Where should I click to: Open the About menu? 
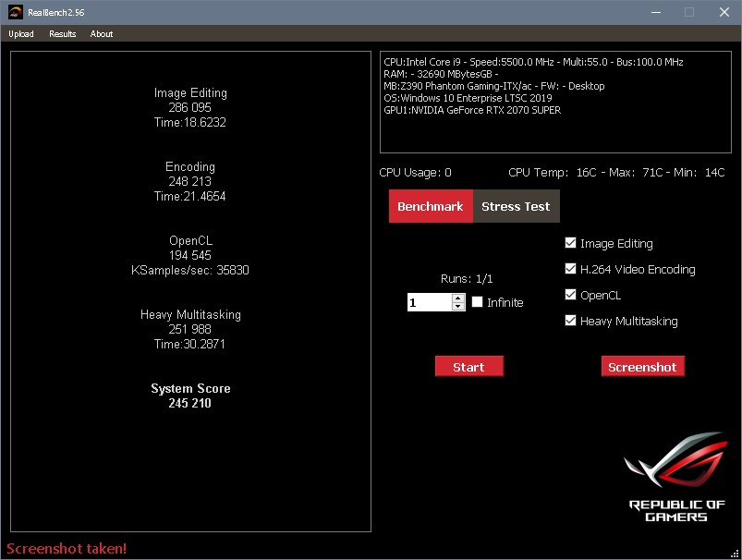[102, 33]
